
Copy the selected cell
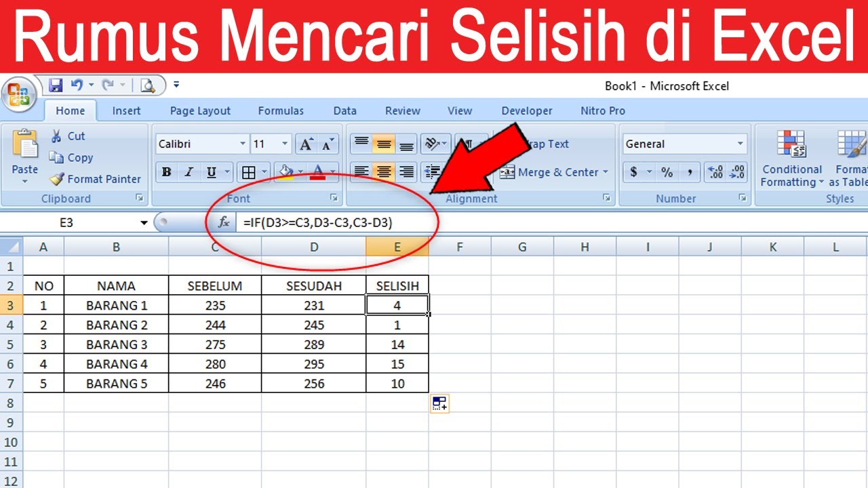(71, 157)
